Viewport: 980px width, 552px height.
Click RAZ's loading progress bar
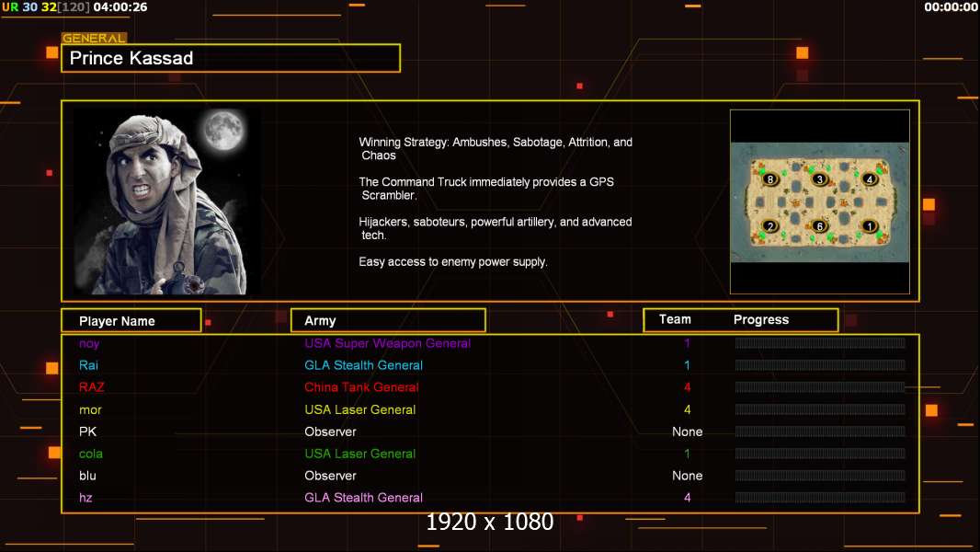[820, 387]
